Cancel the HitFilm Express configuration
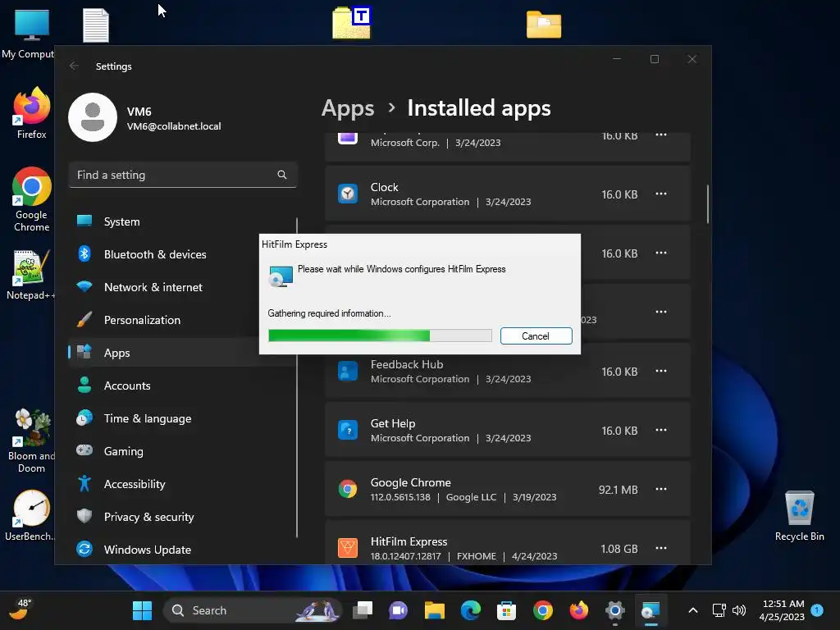Image resolution: width=840 pixels, height=630 pixels. 536,336
